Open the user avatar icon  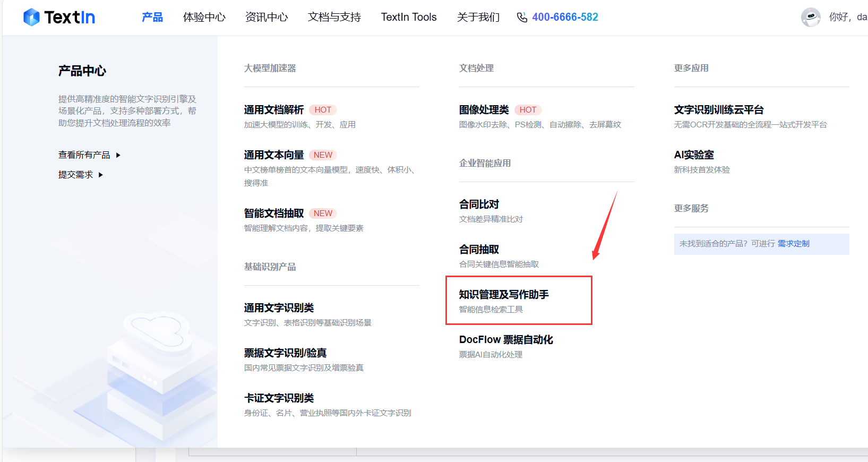811,17
